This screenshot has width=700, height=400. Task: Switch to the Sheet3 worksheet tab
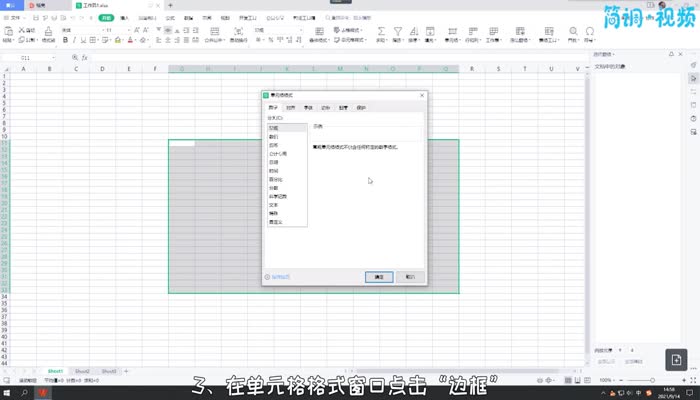[x=108, y=370]
